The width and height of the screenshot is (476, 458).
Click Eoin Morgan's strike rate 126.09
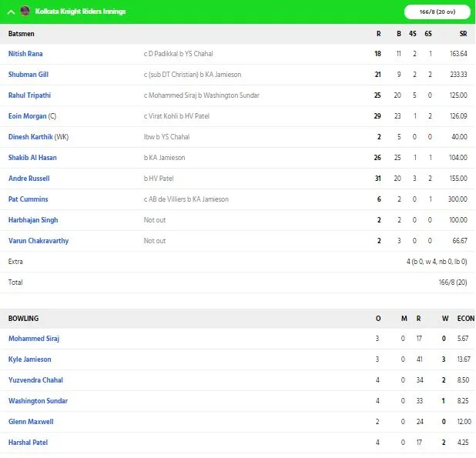tap(458, 116)
